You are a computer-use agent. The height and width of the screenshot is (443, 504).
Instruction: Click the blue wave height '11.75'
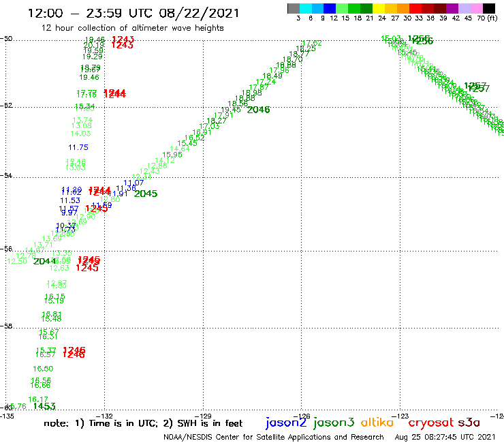(78, 147)
